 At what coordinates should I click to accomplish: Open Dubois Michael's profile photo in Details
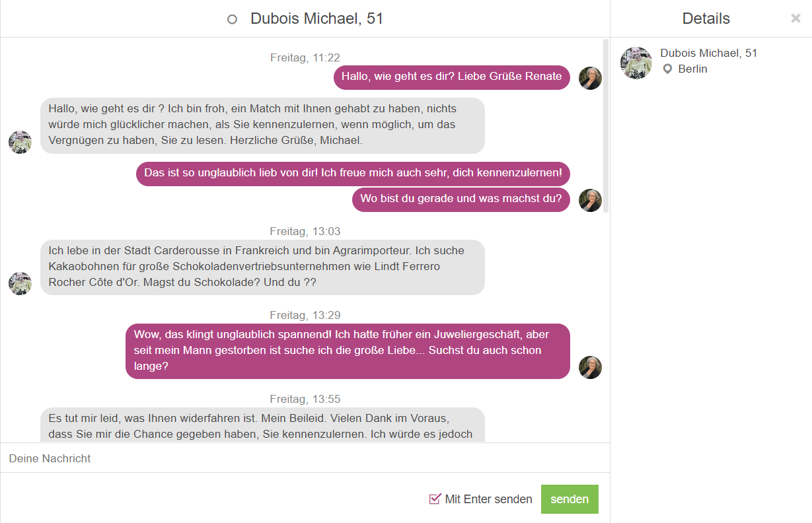click(x=636, y=63)
